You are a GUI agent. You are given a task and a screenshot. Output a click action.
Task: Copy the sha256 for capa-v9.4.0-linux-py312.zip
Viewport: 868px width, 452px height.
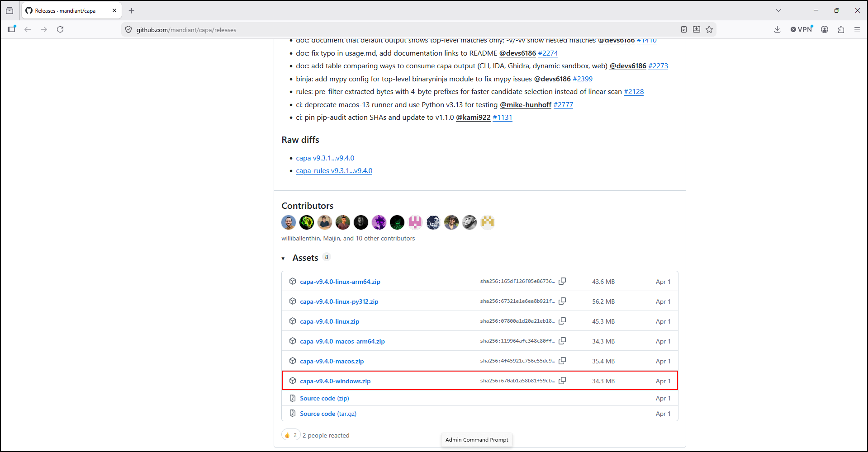pos(562,301)
